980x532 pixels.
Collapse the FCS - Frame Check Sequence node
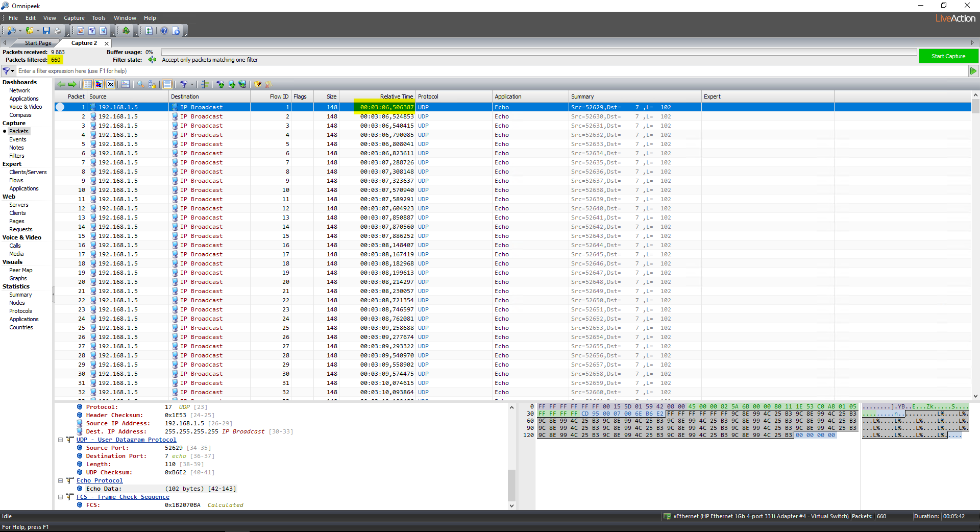[60, 497]
